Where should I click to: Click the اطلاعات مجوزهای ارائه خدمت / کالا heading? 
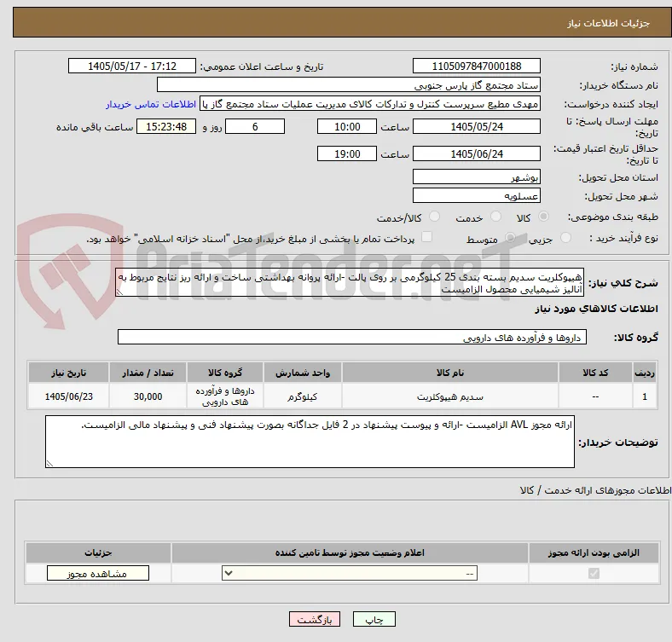pos(595,490)
